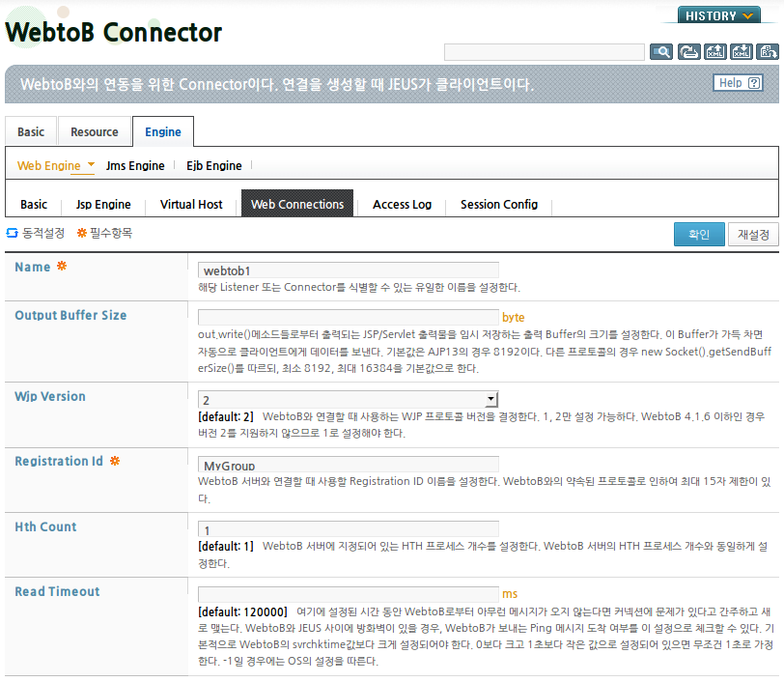
Task: Click the Hth Count label
Action: tap(45, 526)
